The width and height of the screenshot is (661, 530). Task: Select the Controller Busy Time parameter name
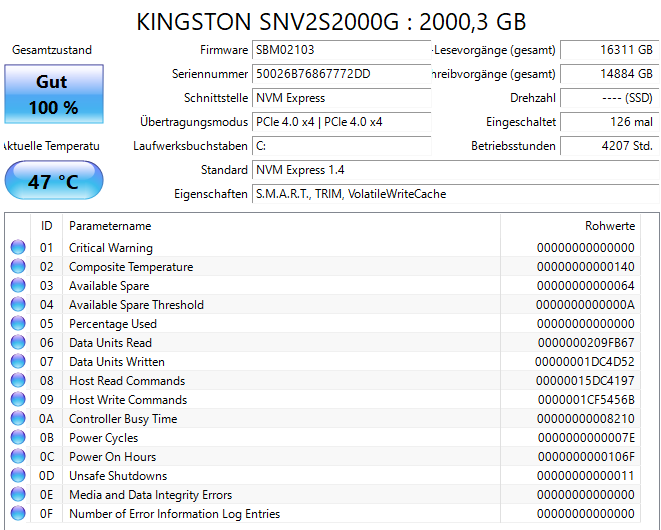coord(123,419)
